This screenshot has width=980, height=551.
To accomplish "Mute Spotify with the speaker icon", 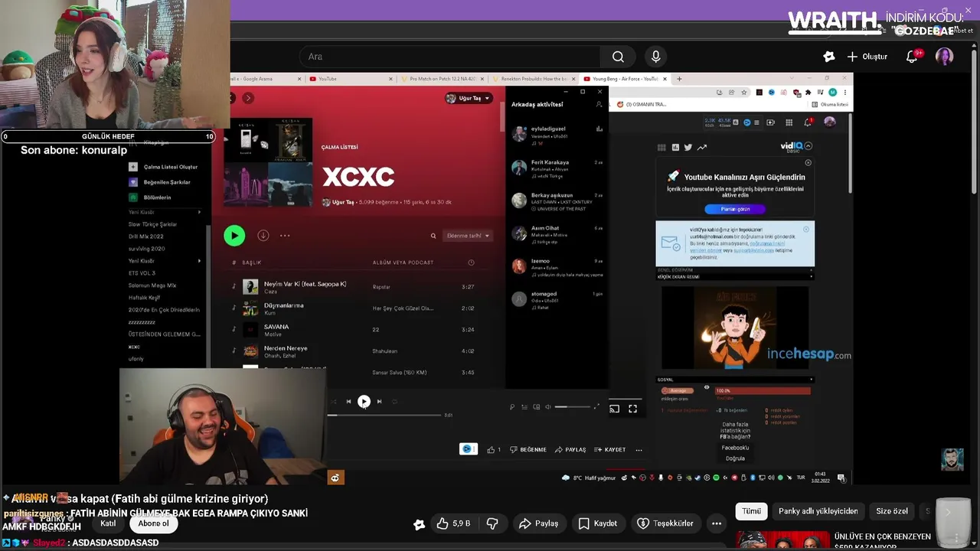I will pyautogui.click(x=547, y=407).
